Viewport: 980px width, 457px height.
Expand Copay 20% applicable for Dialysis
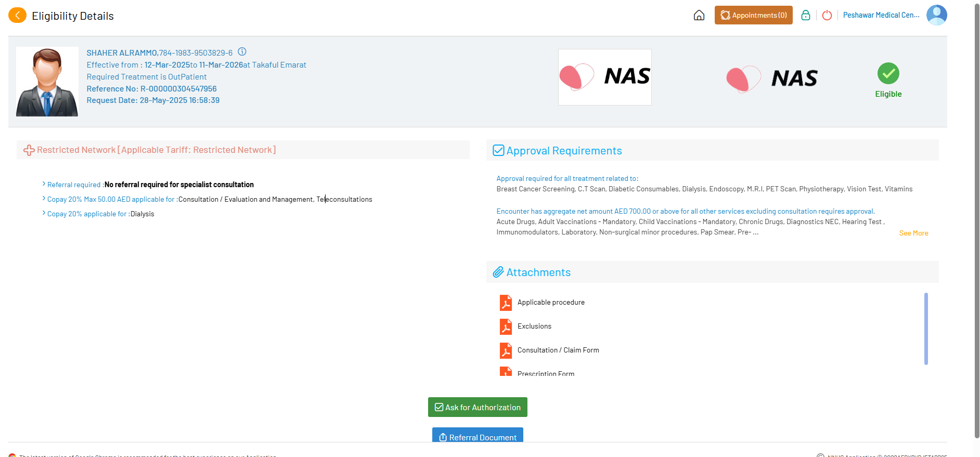44,213
